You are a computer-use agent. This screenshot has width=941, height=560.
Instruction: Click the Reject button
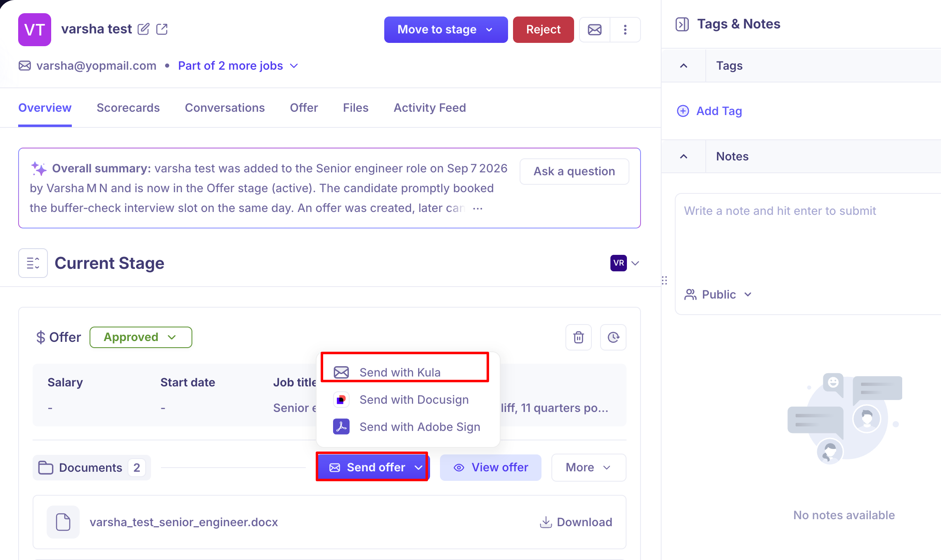[x=543, y=30]
